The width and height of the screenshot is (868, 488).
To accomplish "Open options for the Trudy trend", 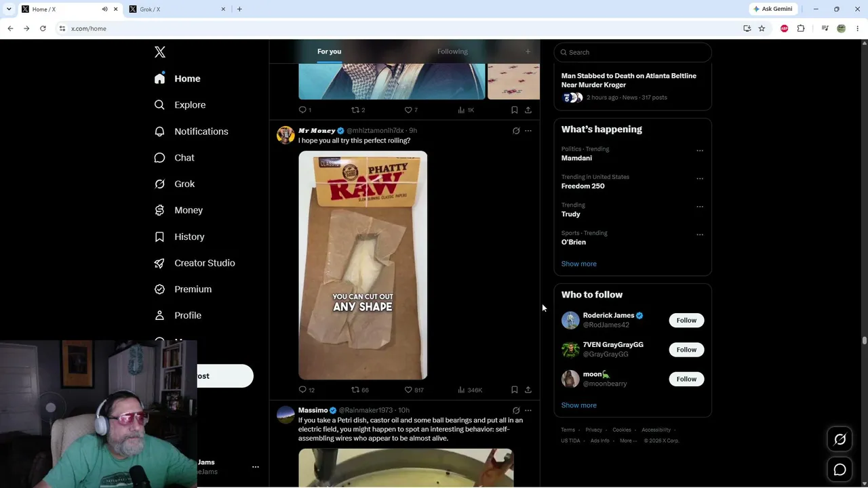I will pyautogui.click(x=700, y=207).
